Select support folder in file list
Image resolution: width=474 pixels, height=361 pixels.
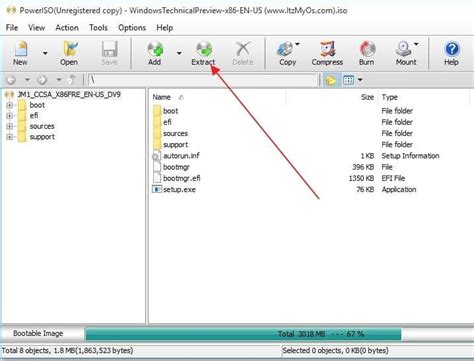[176, 145]
